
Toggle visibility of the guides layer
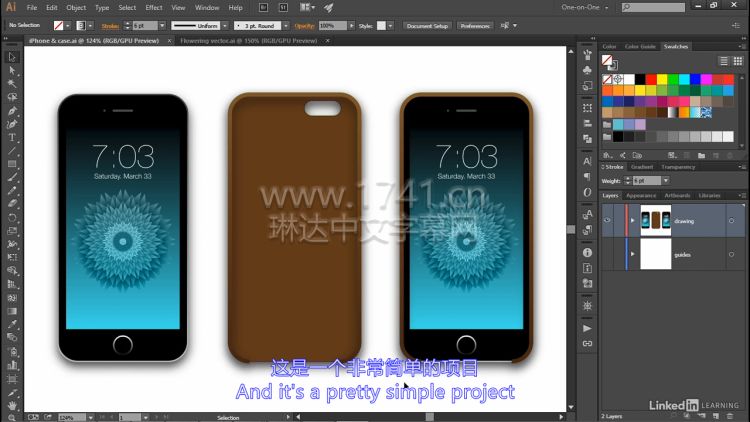pyautogui.click(x=607, y=255)
